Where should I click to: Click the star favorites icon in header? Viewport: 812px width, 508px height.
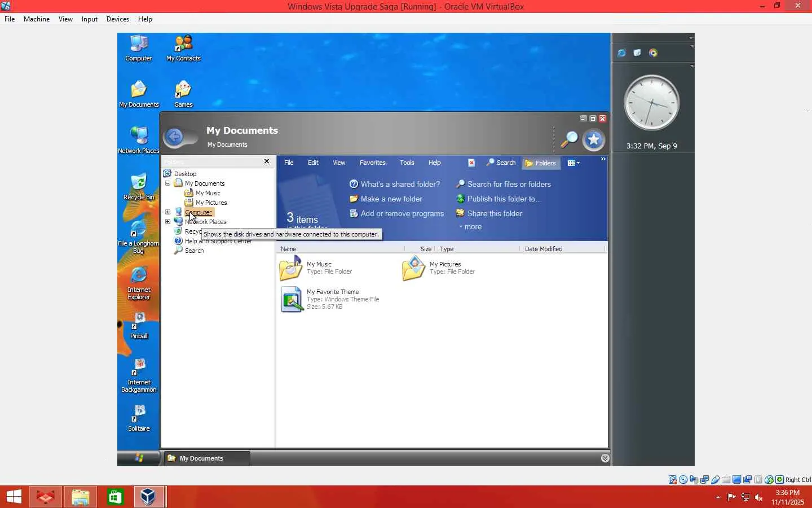point(594,140)
